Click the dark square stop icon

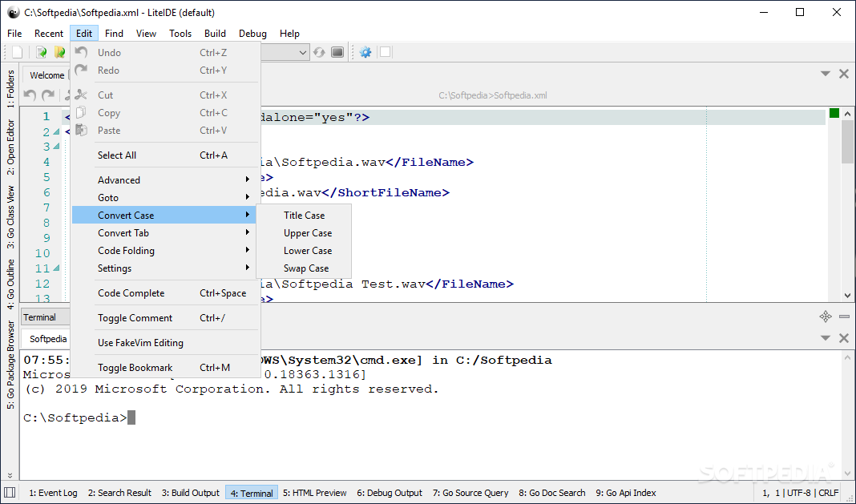pos(337,52)
